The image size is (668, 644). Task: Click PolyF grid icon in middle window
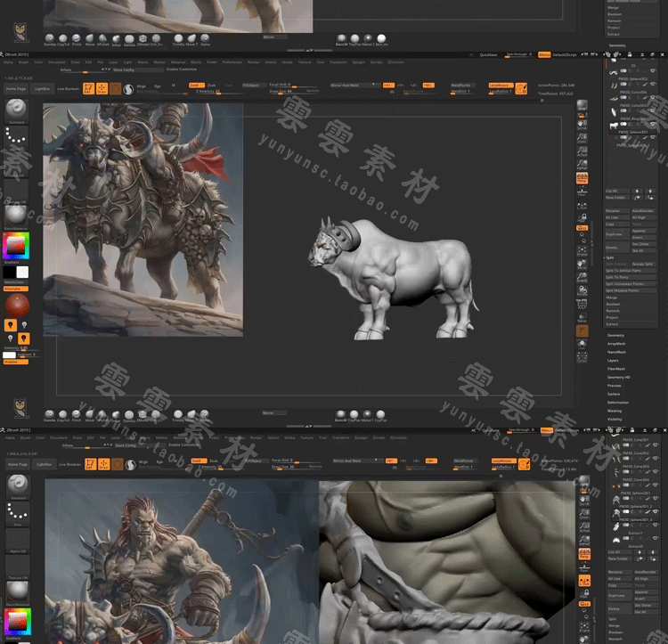[x=582, y=304]
